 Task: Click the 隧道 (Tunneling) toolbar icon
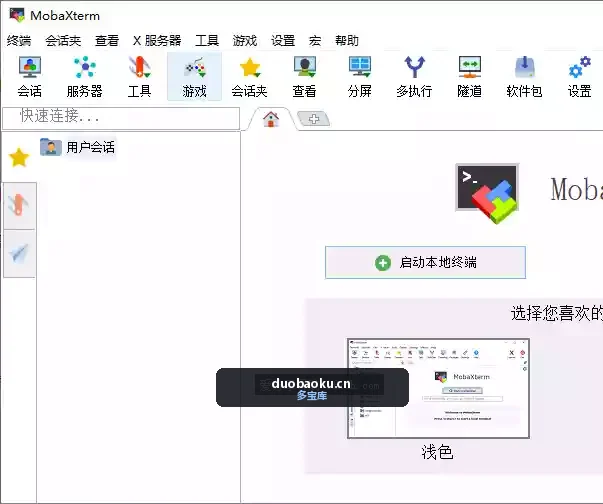pos(469,77)
